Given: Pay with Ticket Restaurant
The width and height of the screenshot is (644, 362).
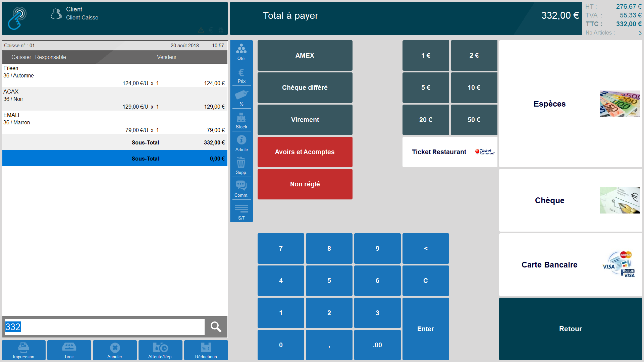Looking at the screenshot, I should pyautogui.click(x=450, y=152).
